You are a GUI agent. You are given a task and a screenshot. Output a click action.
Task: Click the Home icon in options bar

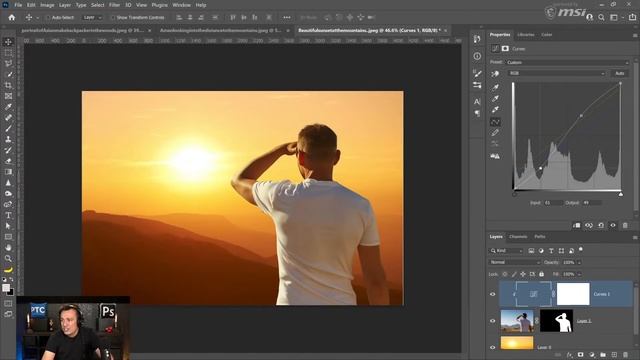[12, 18]
